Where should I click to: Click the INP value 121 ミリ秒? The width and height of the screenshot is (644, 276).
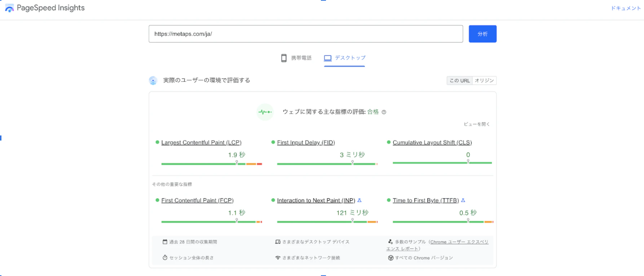pos(352,213)
